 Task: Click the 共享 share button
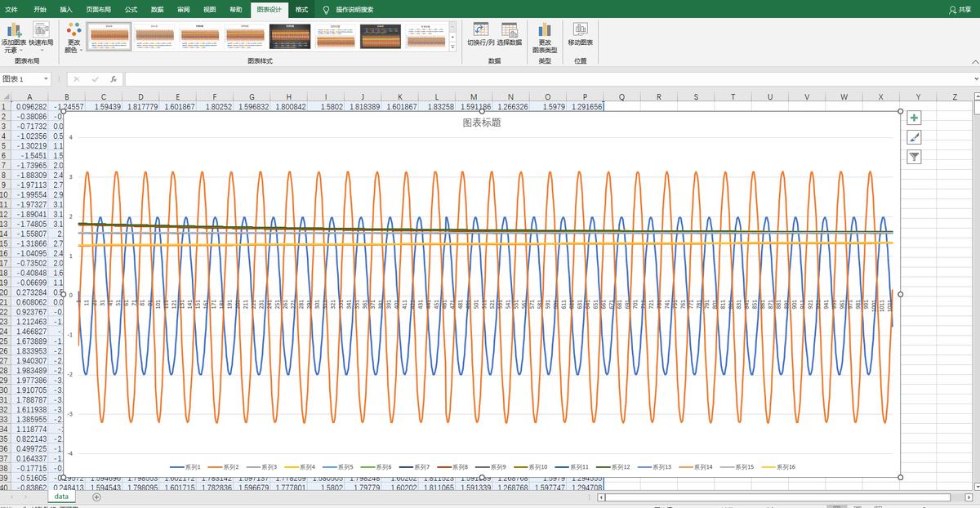(960, 9)
